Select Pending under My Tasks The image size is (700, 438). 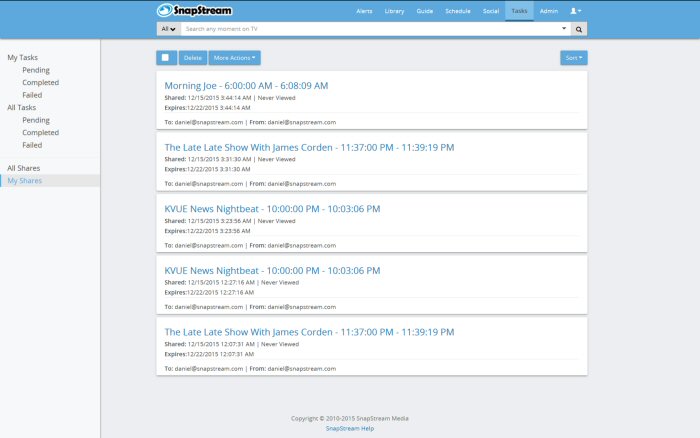click(x=36, y=70)
